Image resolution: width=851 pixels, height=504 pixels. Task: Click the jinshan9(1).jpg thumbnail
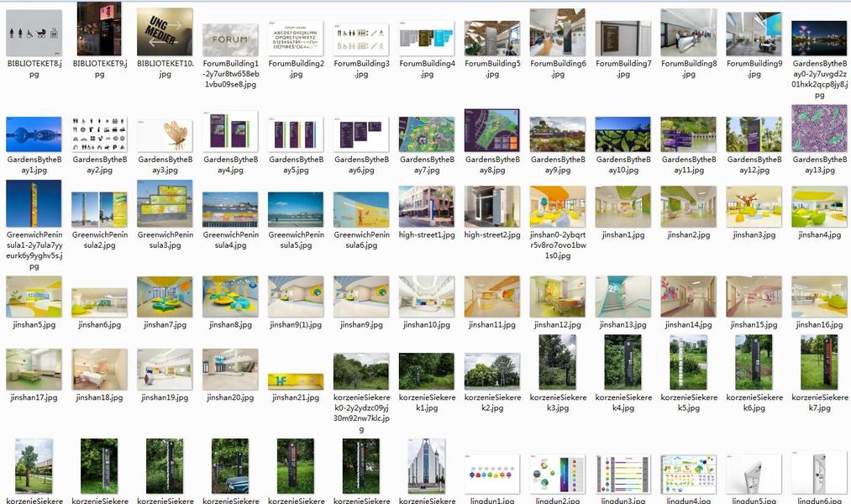(x=296, y=297)
